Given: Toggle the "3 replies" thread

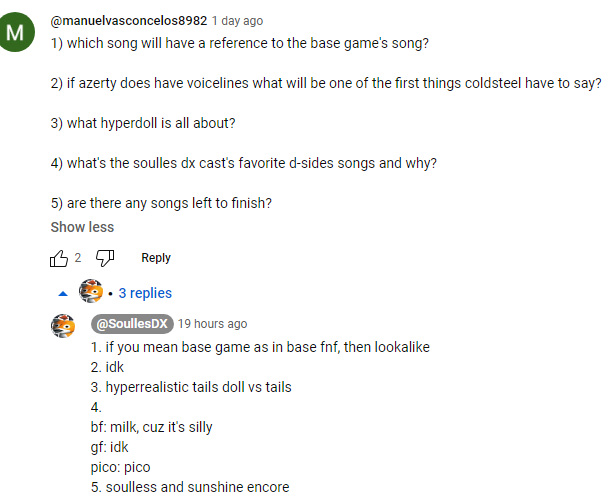Looking at the screenshot, I should click(x=145, y=293).
